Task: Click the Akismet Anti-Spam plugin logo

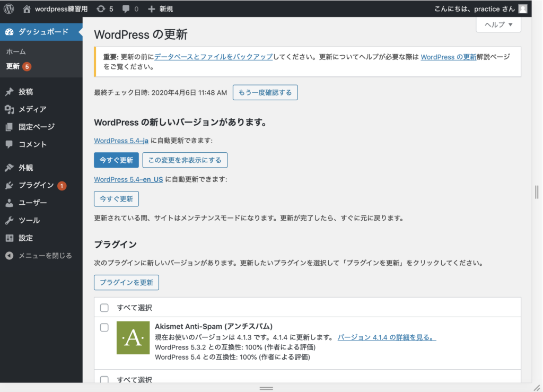Action: (133, 338)
